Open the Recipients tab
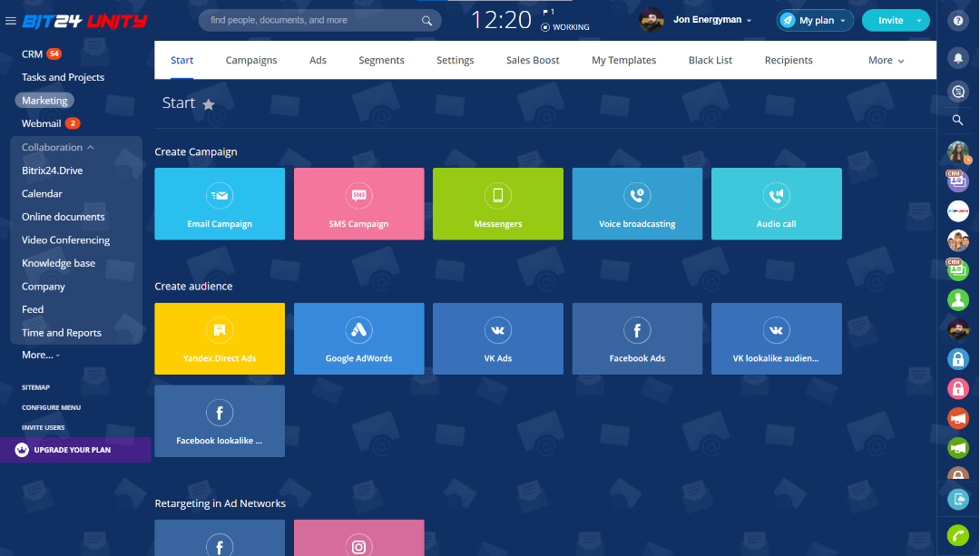The image size is (980, 556). coord(789,61)
